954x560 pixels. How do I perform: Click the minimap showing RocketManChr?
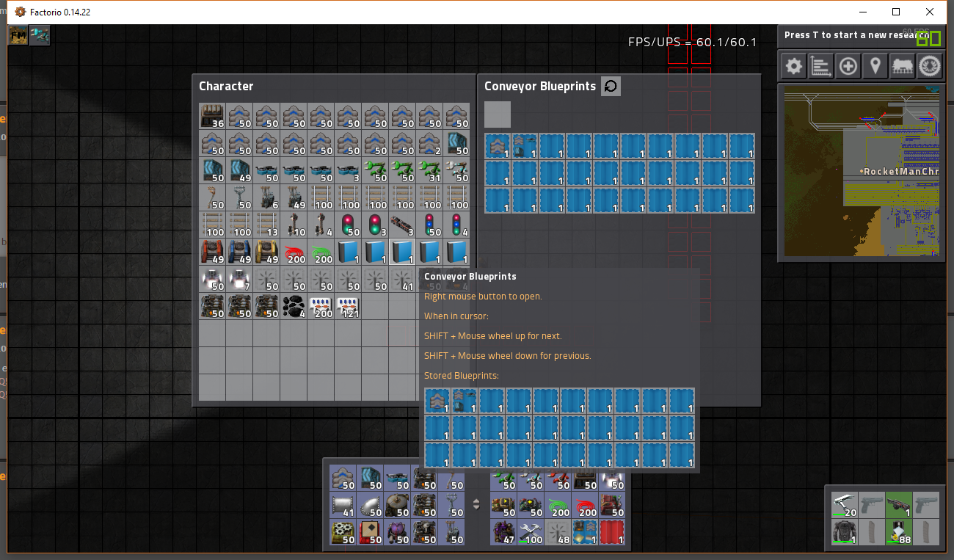[861, 171]
